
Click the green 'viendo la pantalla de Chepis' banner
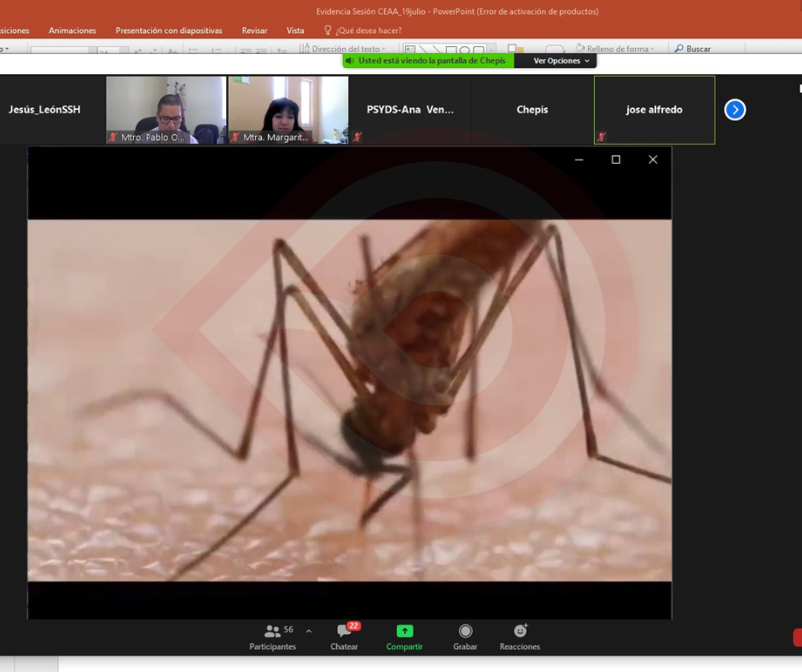431,61
